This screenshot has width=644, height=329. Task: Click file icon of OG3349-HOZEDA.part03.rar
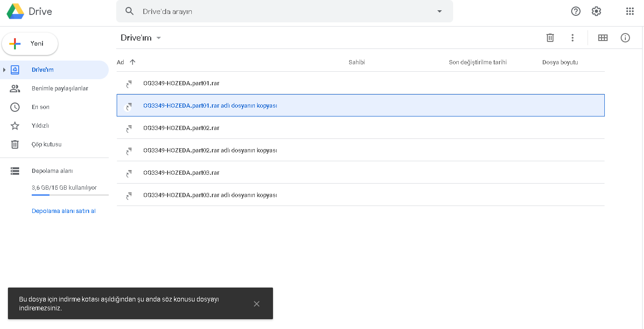coord(129,173)
